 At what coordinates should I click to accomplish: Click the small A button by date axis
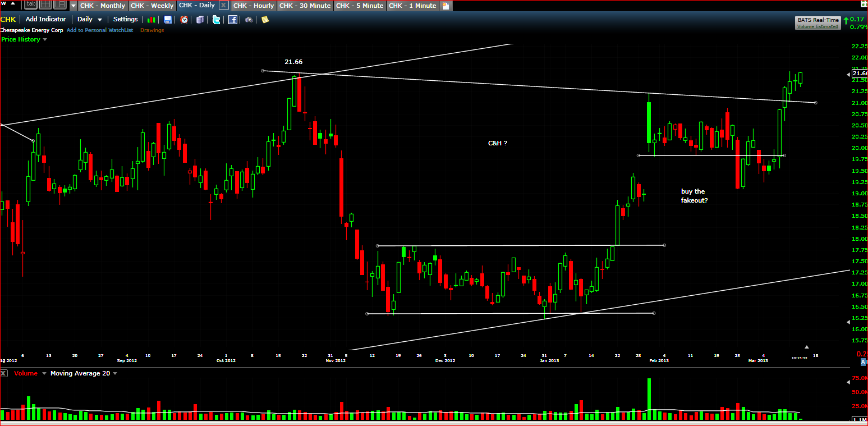[x=864, y=362]
